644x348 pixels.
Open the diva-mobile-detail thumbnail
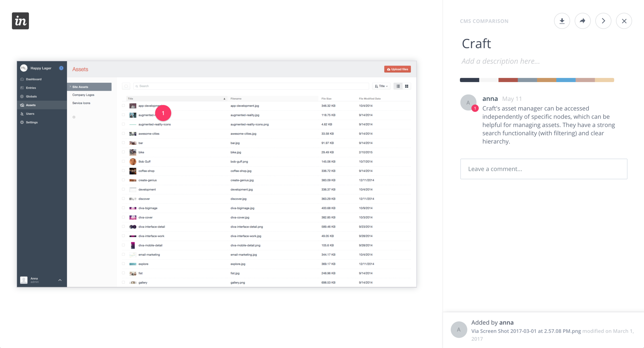(x=133, y=245)
